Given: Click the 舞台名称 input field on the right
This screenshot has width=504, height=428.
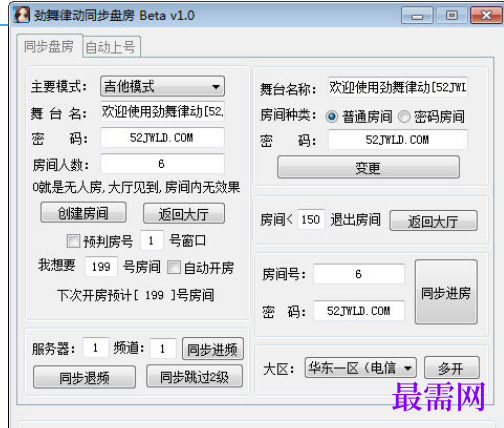Looking at the screenshot, I should click(x=398, y=87).
